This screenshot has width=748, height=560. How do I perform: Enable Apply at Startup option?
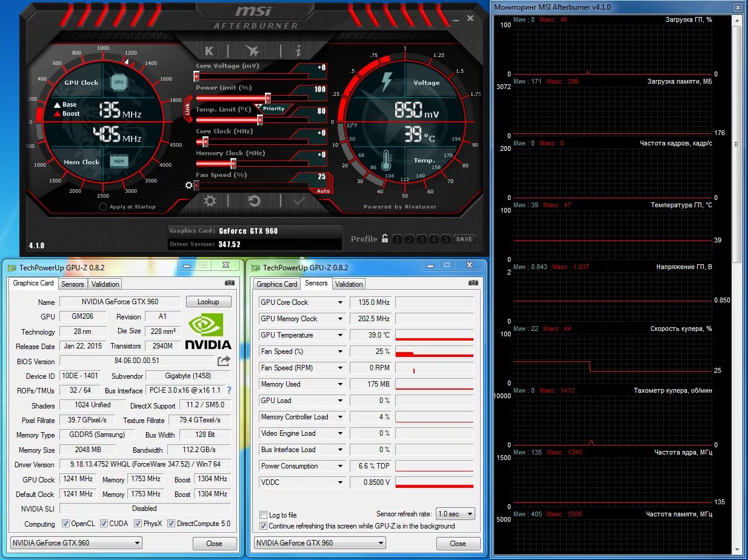[x=104, y=207]
